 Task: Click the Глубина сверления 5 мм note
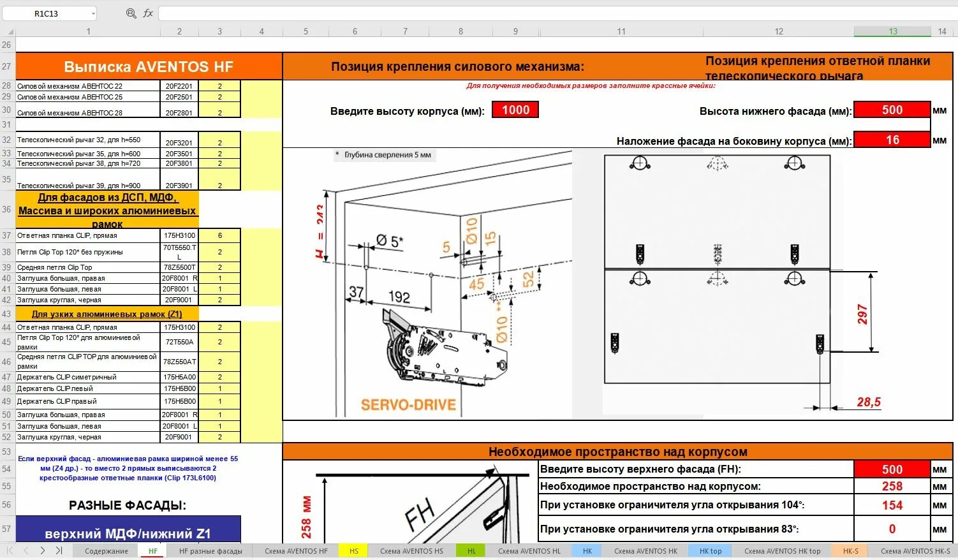click(385, 155)
